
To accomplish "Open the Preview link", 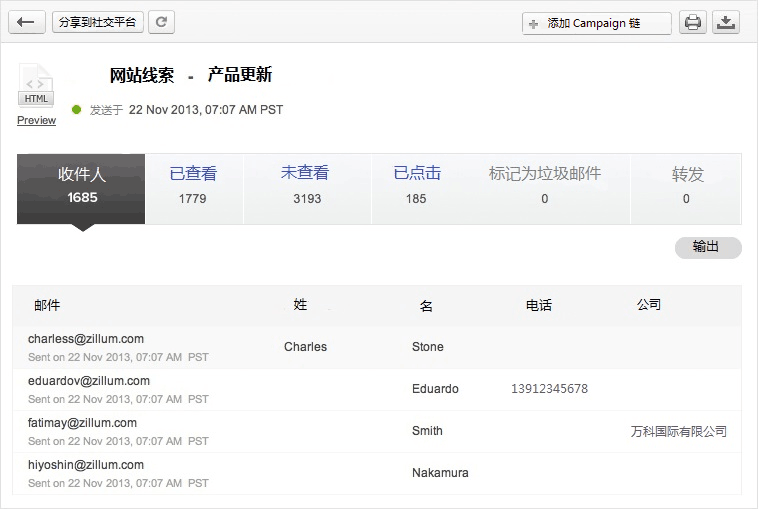I will tap(36, 120).
